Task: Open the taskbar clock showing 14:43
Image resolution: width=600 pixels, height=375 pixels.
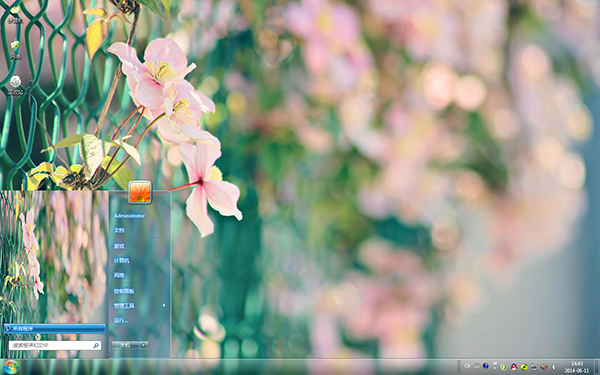Action: point(577,367)
